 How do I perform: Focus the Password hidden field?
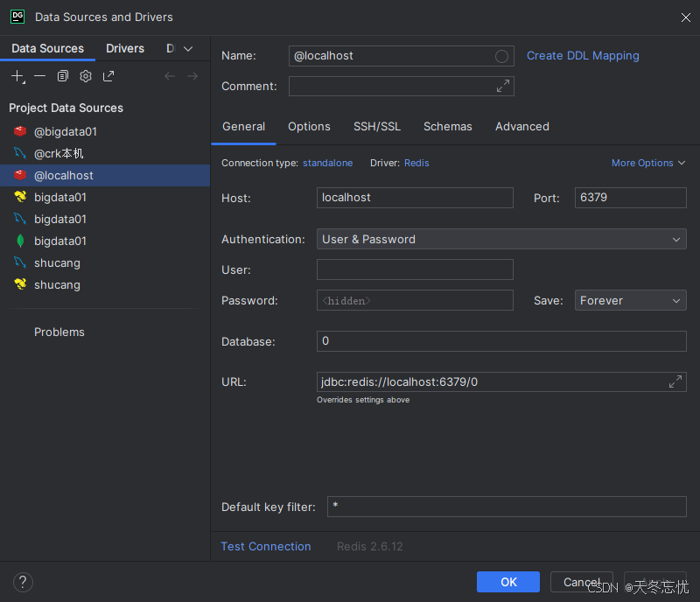415,300
